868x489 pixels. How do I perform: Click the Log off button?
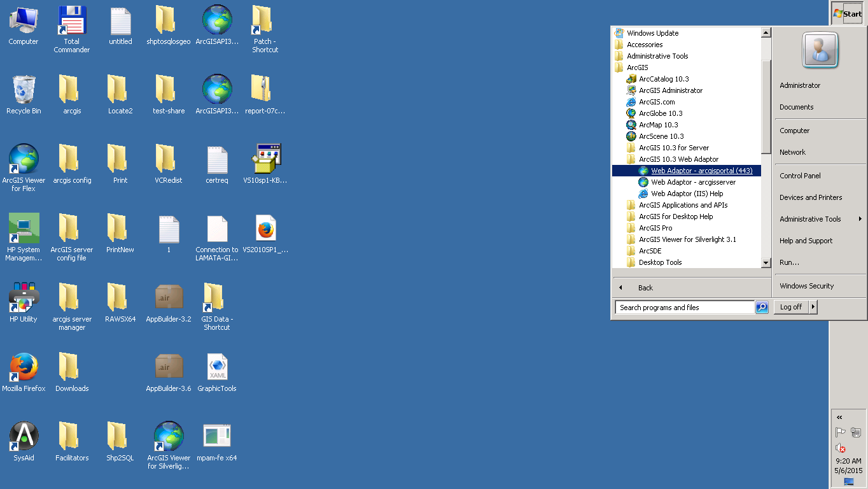[791, 307]
